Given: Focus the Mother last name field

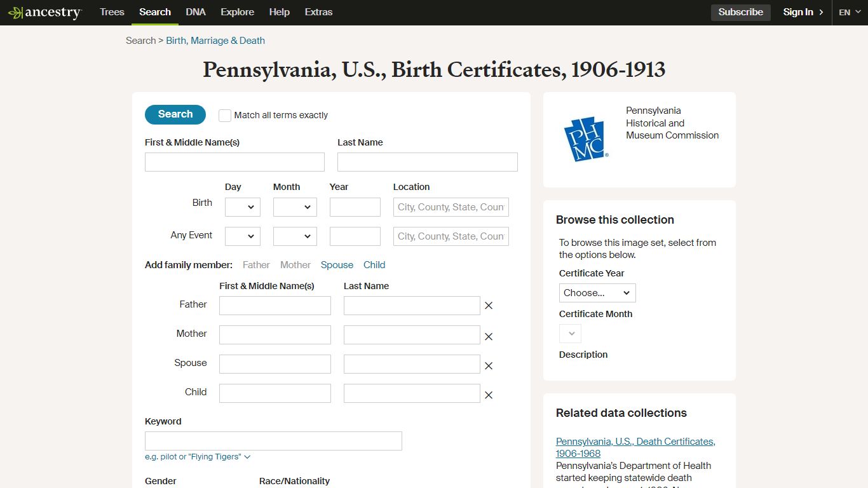Looking at the screenshot, I should (x=412, y=335).
